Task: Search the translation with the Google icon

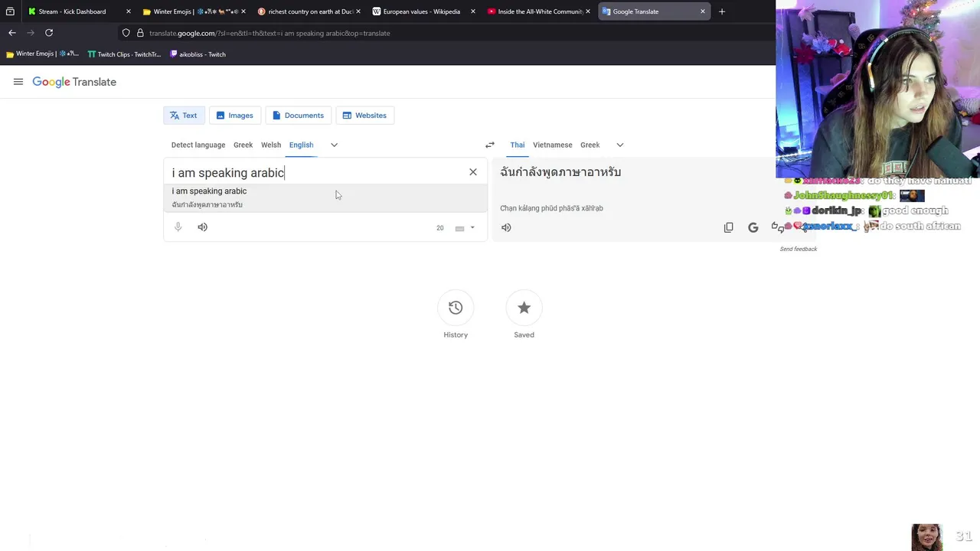Action: coord(753,227)
